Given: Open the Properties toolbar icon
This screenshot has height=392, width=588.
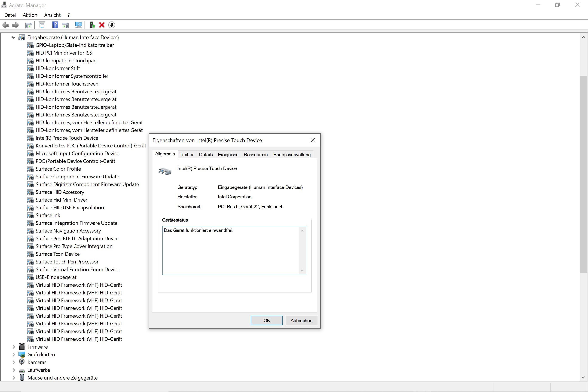Looking at the screenshot, I should [x=42, y=25].
